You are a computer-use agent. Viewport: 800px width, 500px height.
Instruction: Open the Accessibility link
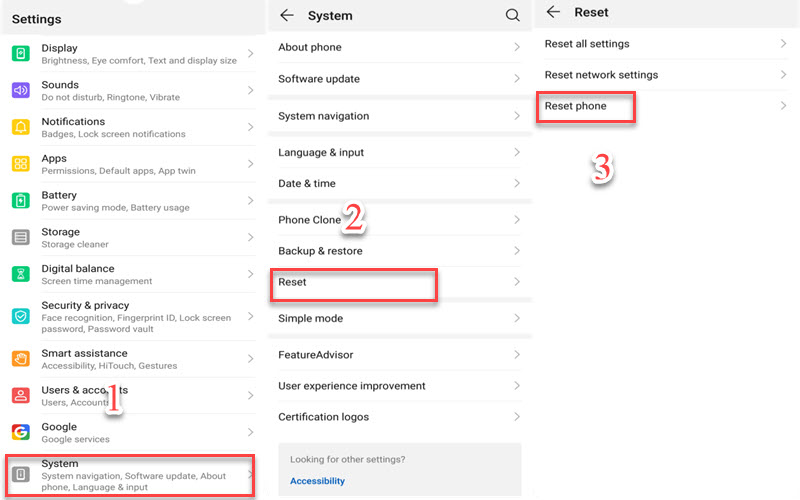(317, 481)
